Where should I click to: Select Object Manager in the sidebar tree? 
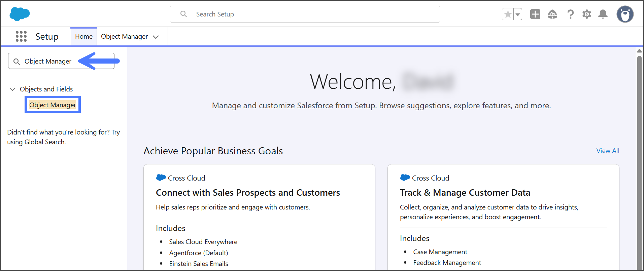coord(53,105)
